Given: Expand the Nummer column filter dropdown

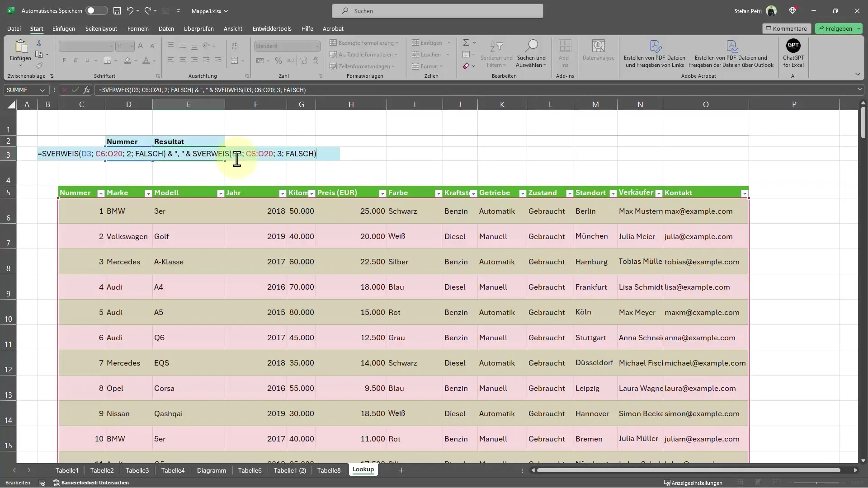Looking at the screenshot, I should pyautogui.click(x=101, y=193).
